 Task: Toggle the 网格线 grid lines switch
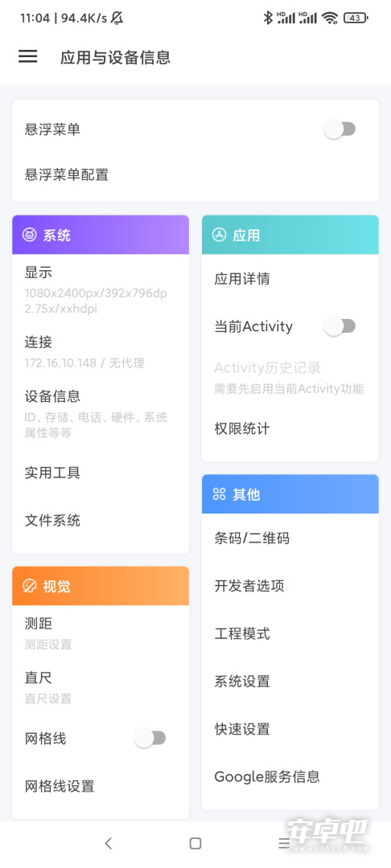[x=150, y=738]
